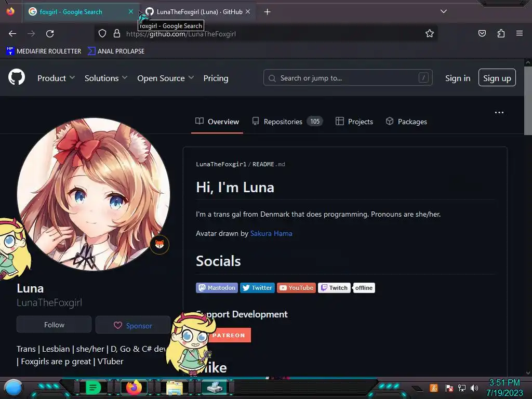532x399 pixels.
Task: Open the Projects tab
Action: pyautogui.click(x=354, y=122)
